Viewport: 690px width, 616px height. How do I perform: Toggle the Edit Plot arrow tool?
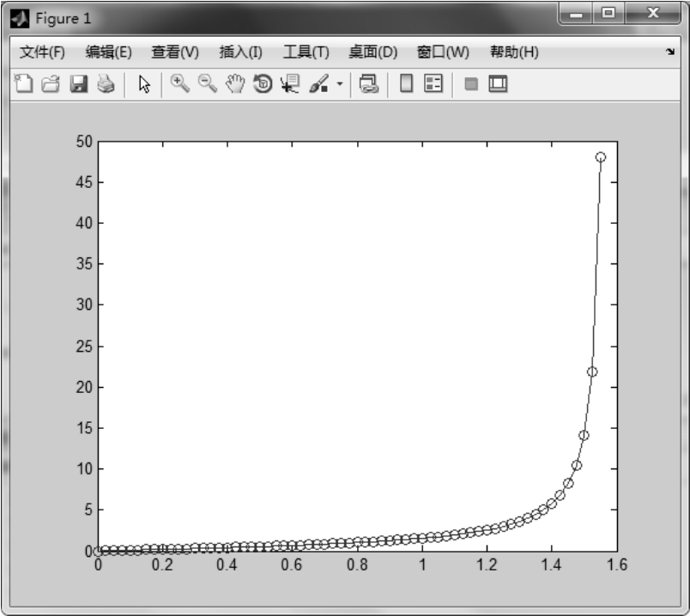coord(145,84)
